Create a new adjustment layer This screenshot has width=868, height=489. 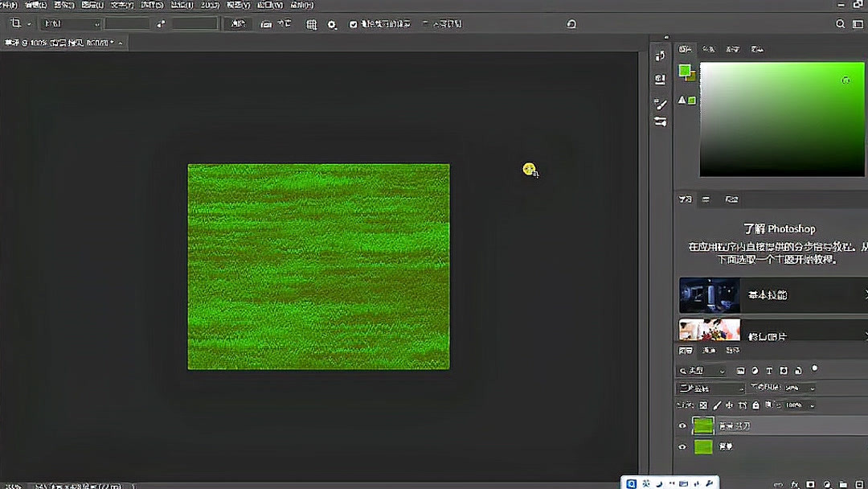[x=828, y=483]
